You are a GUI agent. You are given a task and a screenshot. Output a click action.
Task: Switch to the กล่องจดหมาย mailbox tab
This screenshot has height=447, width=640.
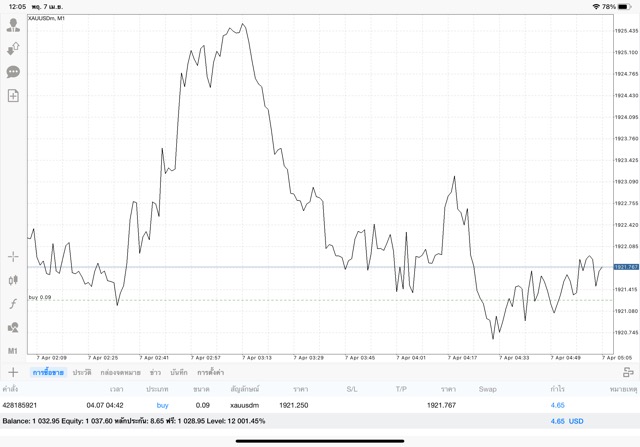120,372
